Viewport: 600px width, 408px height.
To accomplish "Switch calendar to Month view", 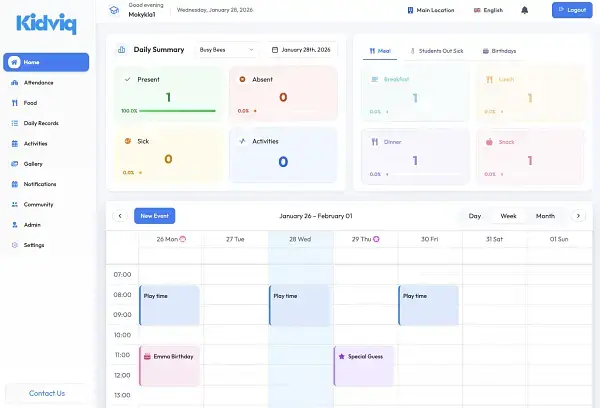I will pos(545,215).
